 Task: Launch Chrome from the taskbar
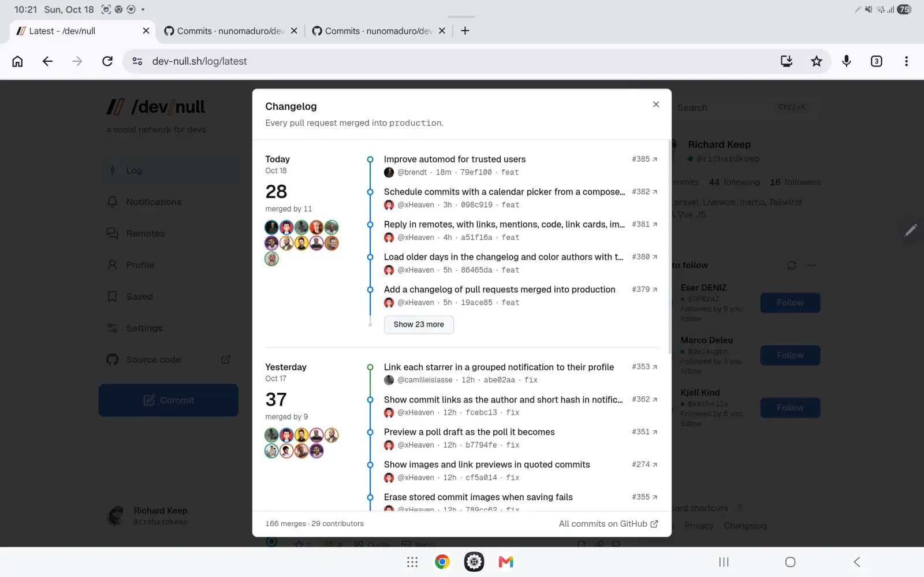(x=442, y=562)
